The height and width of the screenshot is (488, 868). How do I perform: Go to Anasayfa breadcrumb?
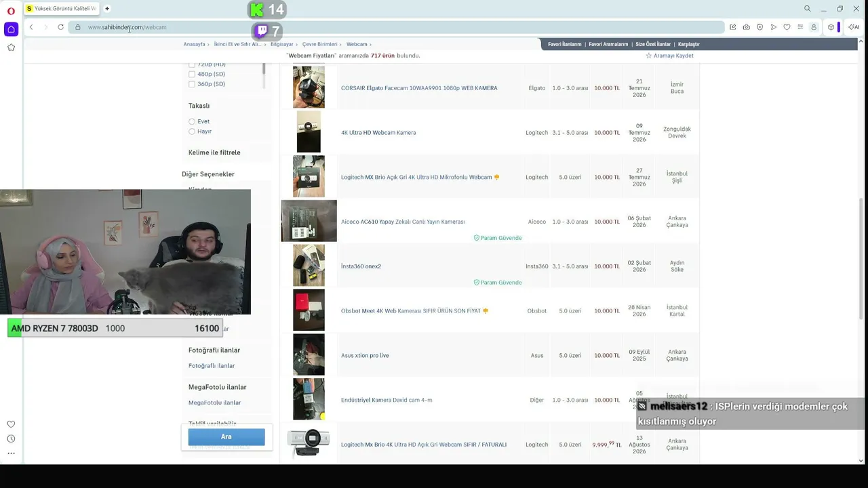[194, 44]
